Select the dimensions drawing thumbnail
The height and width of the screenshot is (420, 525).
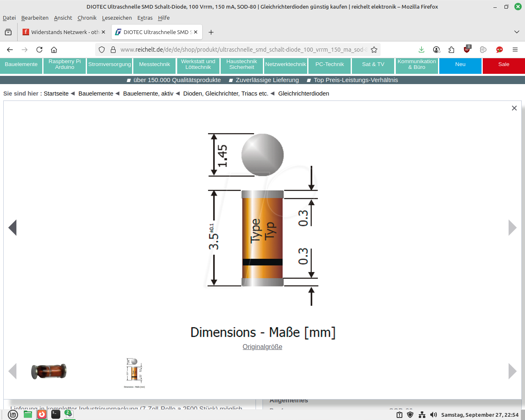[134, 372]
